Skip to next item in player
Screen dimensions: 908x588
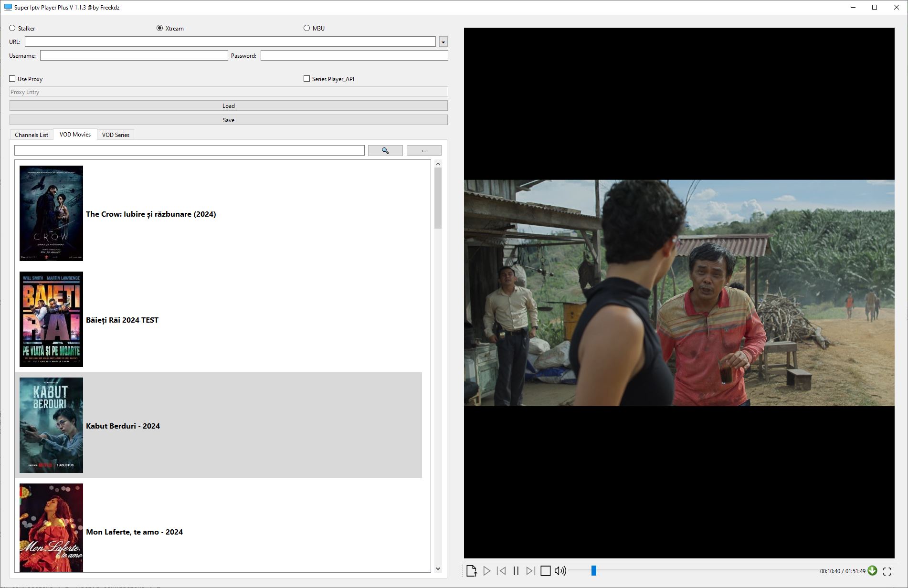[x=530, y=571]
